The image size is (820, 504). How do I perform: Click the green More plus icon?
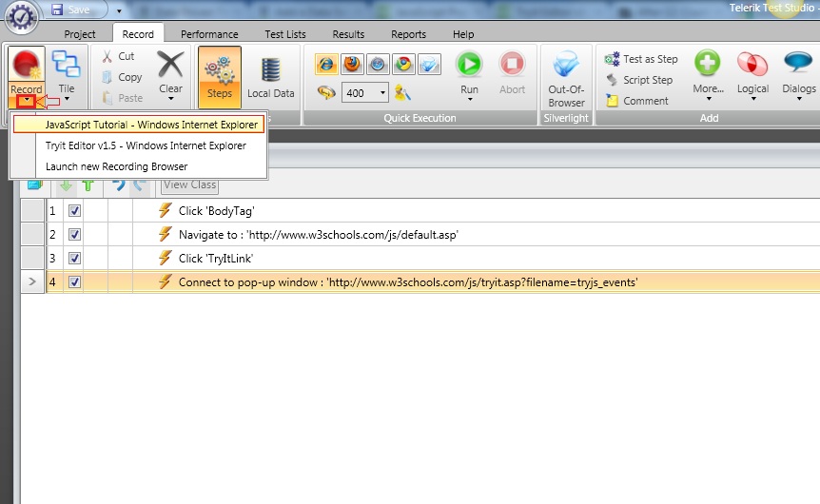[708, 64]
